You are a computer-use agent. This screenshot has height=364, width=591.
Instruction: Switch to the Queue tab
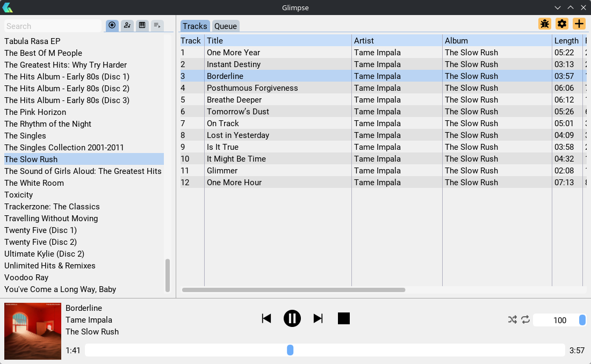(226, 26)
